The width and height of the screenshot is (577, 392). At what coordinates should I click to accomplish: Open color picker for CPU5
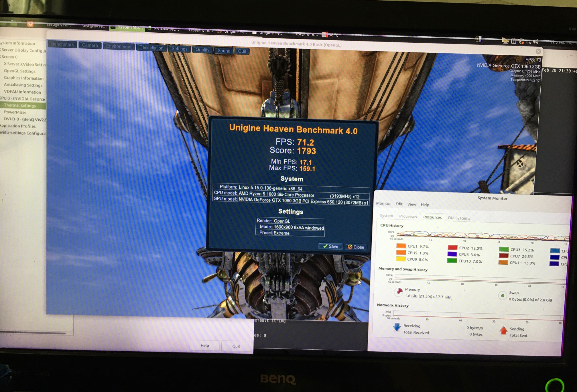tap(401, 253)
